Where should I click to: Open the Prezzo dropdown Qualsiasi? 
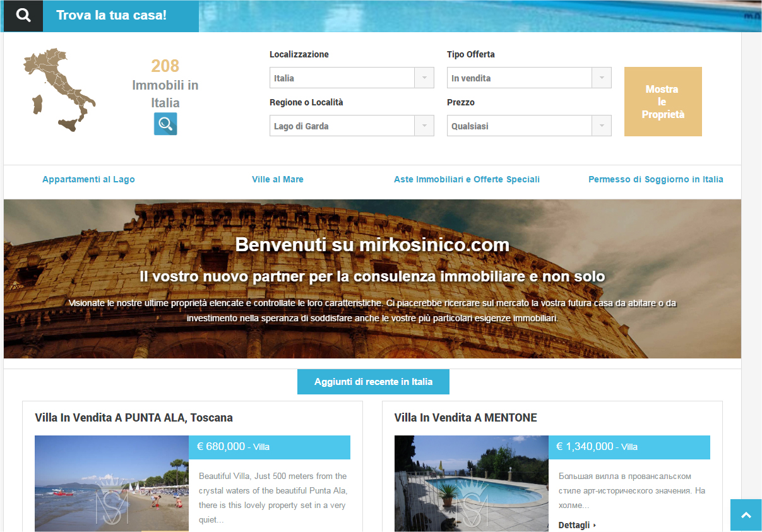(529, 126)
